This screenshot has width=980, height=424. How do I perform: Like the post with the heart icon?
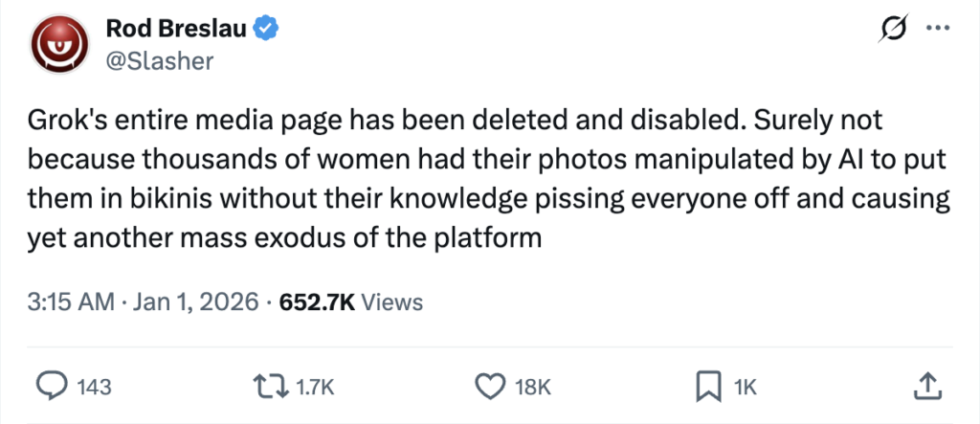coord(490,387)
